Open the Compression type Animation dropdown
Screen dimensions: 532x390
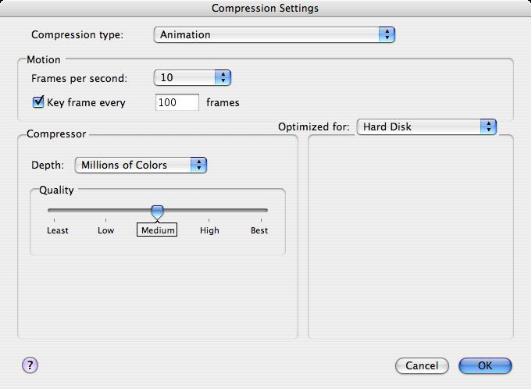coord(274,35)
